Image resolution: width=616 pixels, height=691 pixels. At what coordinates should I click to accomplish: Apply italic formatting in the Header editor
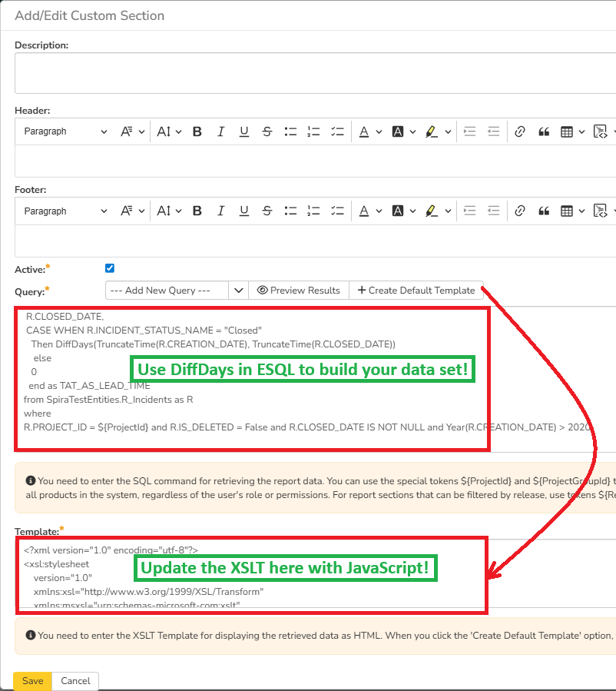pos(220,131)
